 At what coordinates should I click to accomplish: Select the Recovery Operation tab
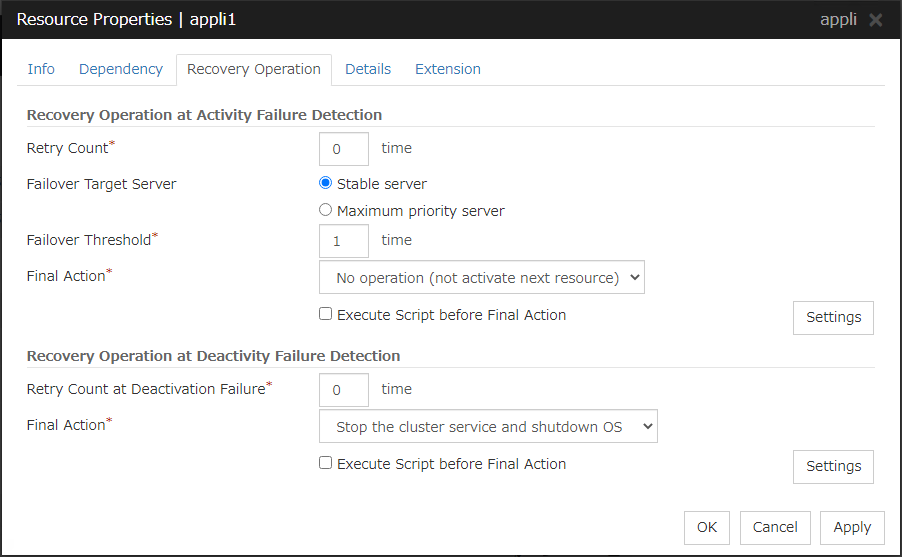tap(254, 69)
